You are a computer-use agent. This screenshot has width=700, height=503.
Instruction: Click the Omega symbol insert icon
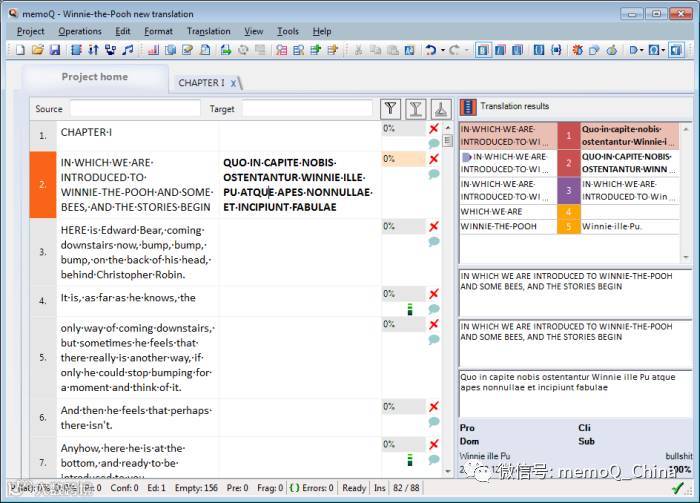pyautogui.click(x=653, y=50)
